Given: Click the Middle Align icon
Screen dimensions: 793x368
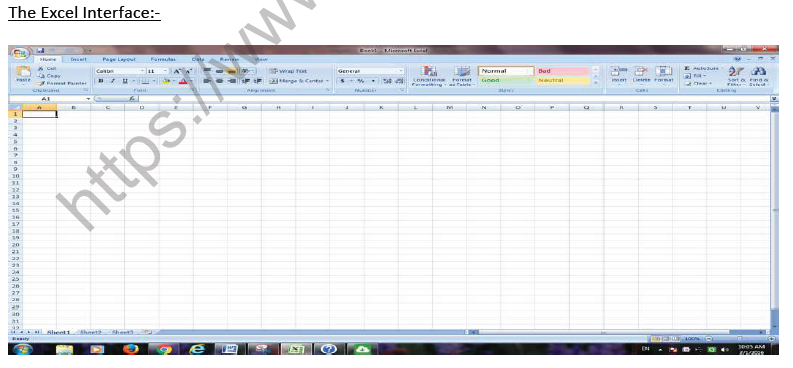Looking at the screenshot, I should (x=219, y=71).
